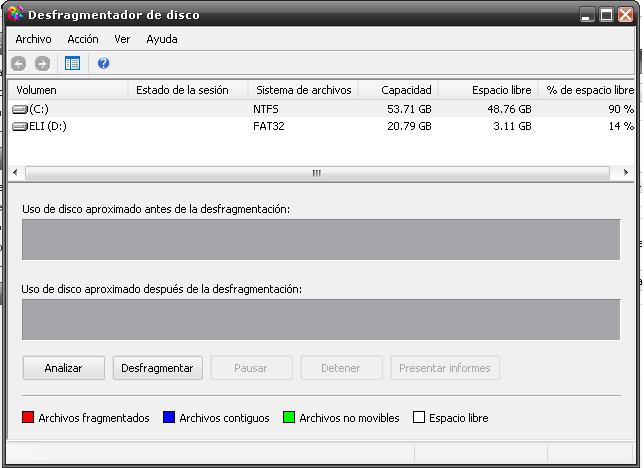Open the Ver menu
Image resolution: width=644 pixels, height=468 pixels.
(x=122, y=39)
